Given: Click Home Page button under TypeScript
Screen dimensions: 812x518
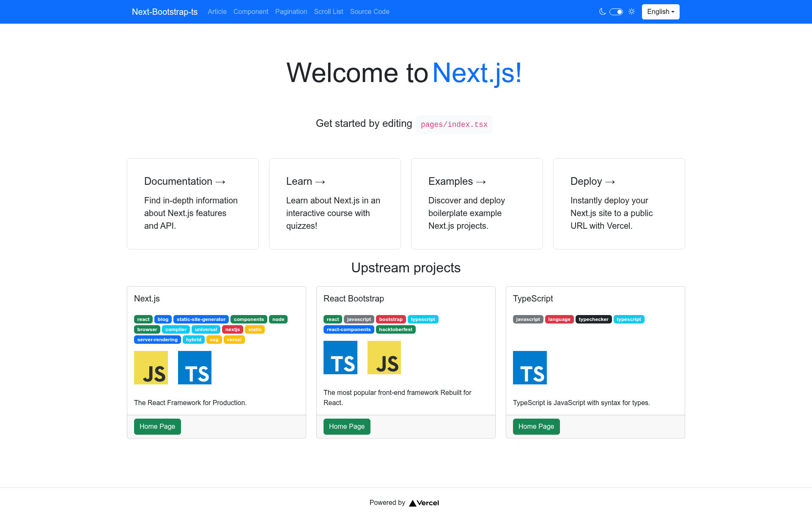Looking at the screenshot, I should (536, 427).
